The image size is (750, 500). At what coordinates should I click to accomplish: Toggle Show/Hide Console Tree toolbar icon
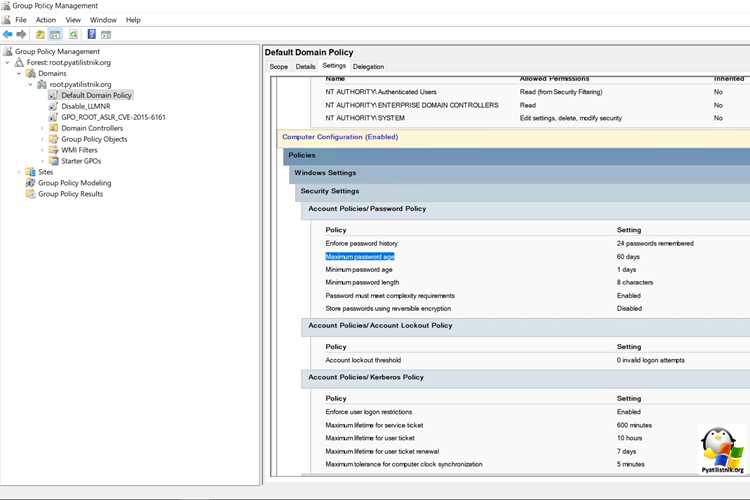click(x=55, y=34)
